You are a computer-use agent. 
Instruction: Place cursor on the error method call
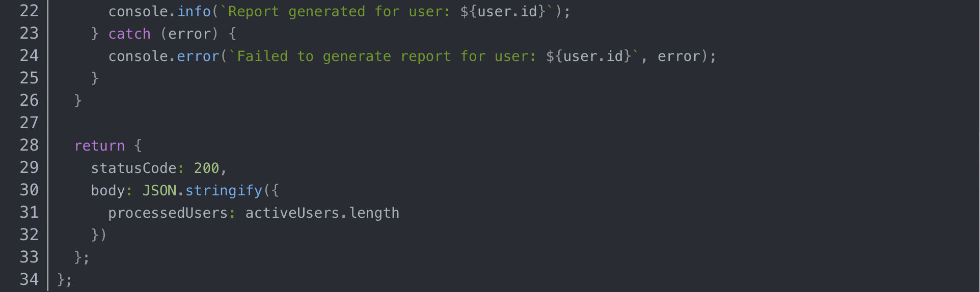tap(198, 56)
